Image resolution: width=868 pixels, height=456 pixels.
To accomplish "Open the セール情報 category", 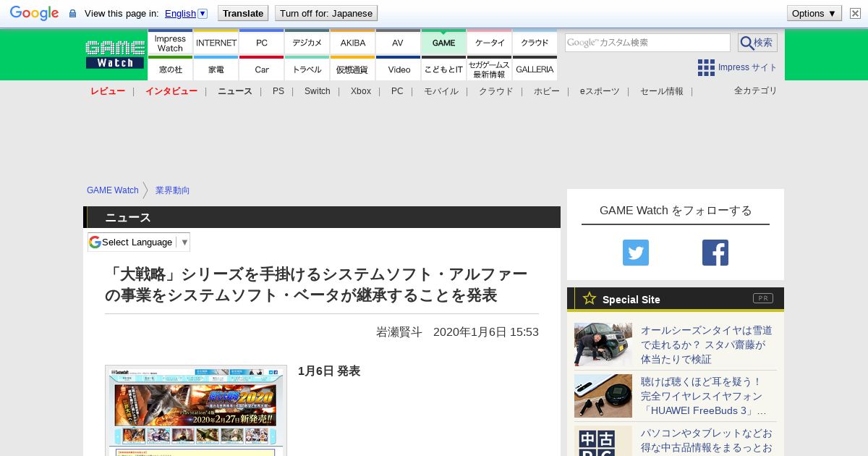I will point(662,91).
